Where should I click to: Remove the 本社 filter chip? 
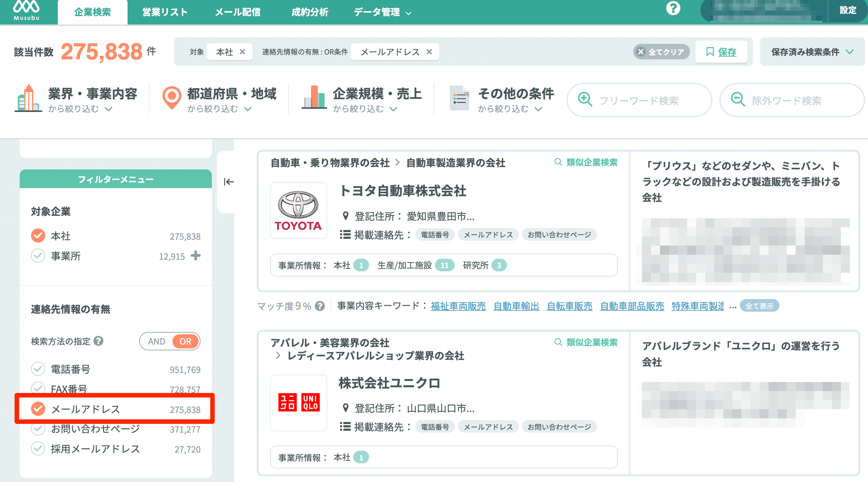click(242, 52)
